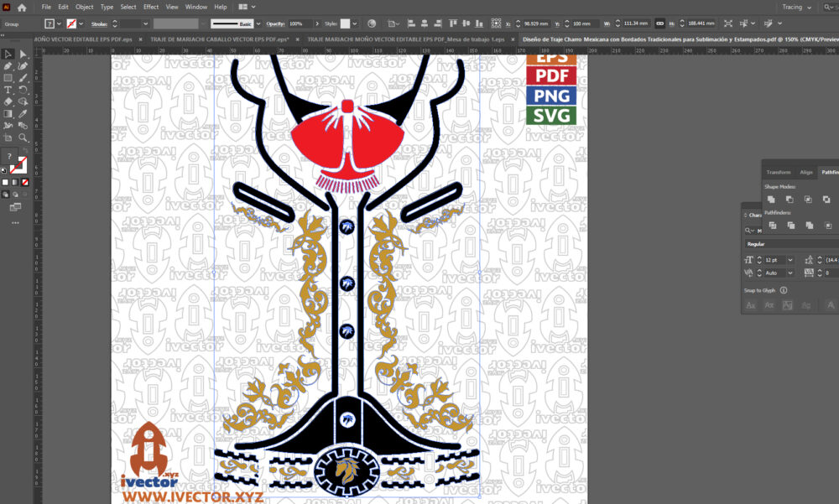The width and height of the screenshot is (839, 504).
Task: Select the Artboard tool
Action: 8,138
